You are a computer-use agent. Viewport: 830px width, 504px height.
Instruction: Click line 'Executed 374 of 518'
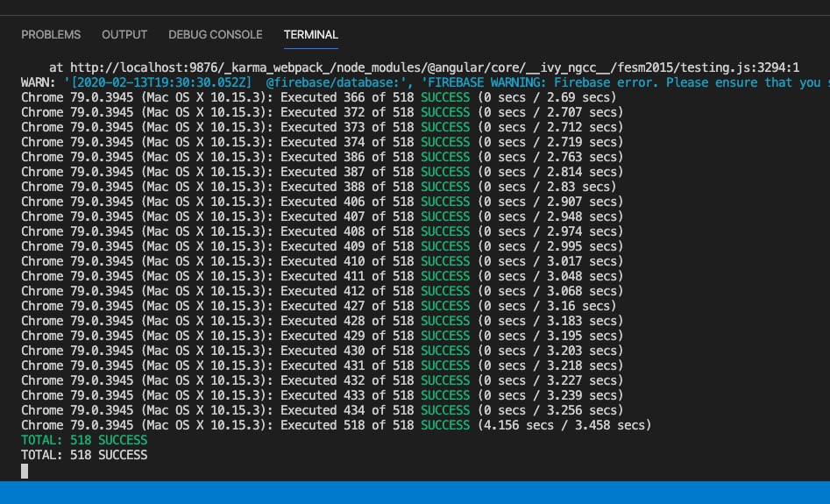(323, 142)
